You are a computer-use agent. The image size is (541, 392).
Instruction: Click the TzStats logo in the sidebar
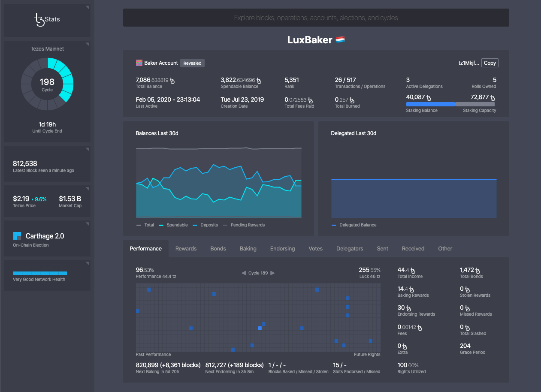coord(47,19)
